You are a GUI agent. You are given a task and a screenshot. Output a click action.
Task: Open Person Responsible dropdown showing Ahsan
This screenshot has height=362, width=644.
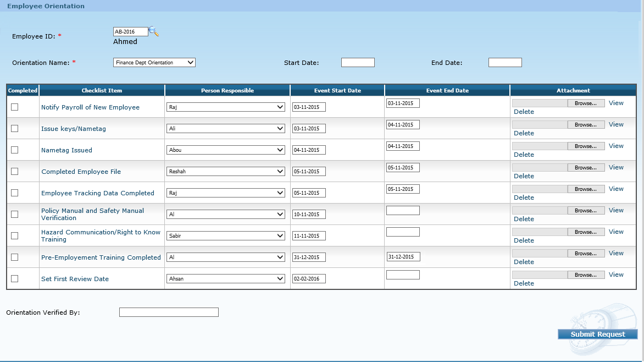pyautogui.click(x=226, y=279)
